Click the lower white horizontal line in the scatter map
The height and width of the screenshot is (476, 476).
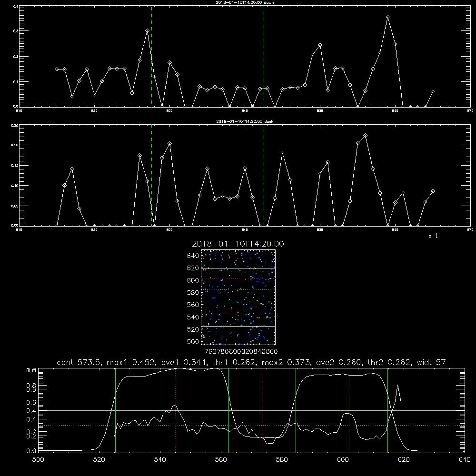[x=238, y=327]
